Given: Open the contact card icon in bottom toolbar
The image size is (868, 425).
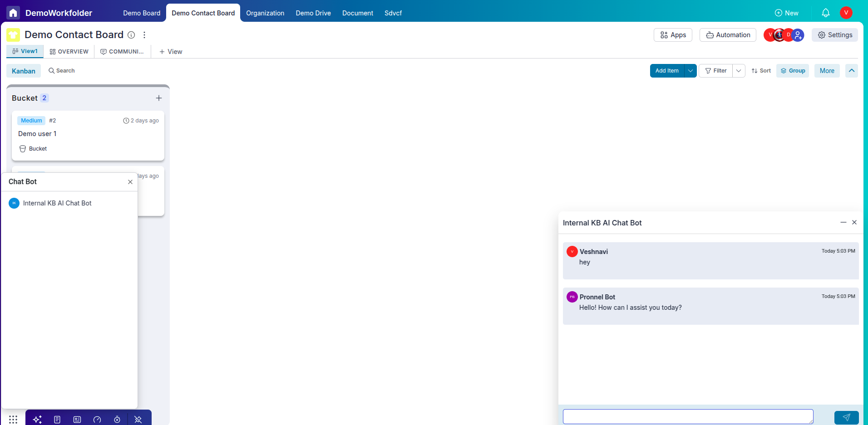Looking at the screenshot, I should click(77, 420).
